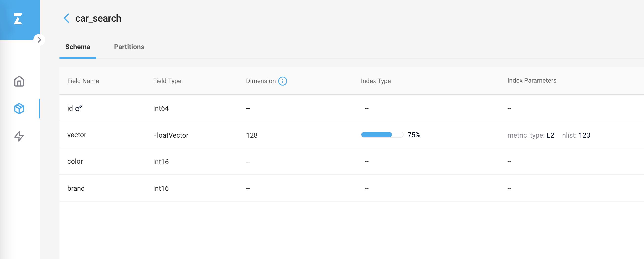Expand the sidebar with chevron arrow
This screenshot has height=259, width=644.
pyautogui.click(x=39, y=40)
